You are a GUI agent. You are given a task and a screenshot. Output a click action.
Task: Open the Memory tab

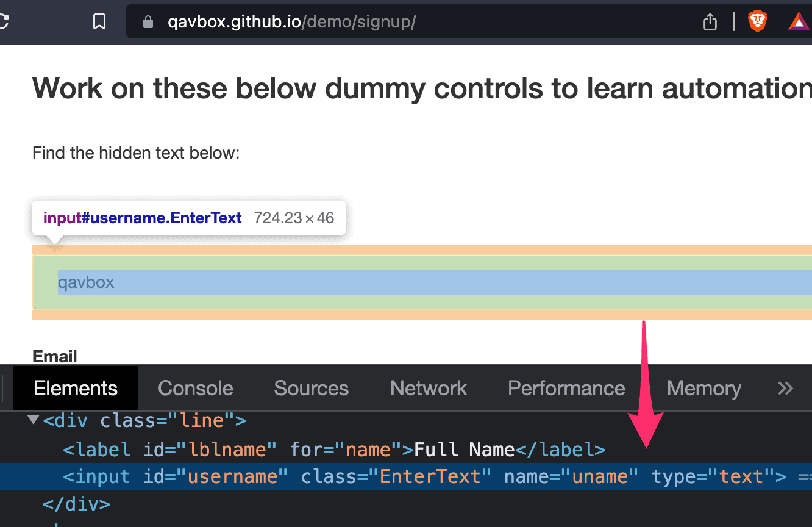[703, 388]
